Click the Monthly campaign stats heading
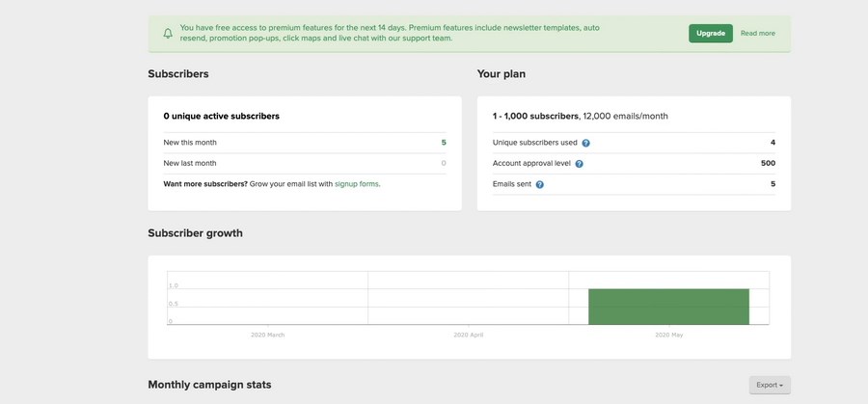 [209, 385]
